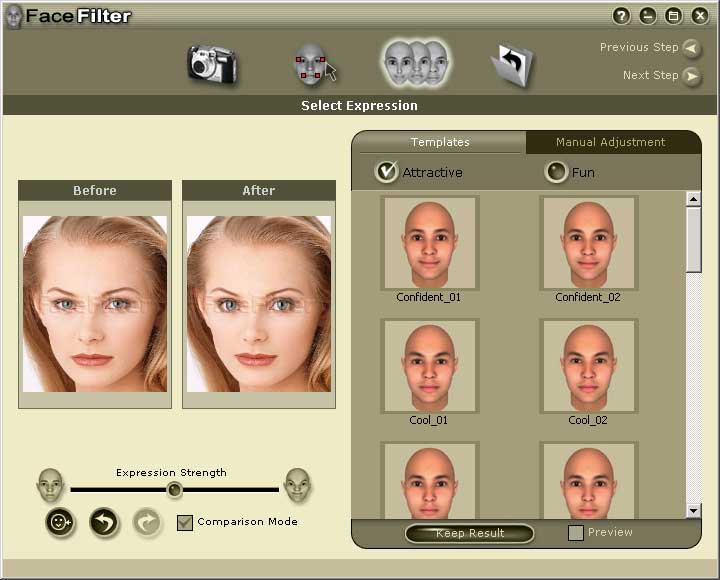Select the Attractive radio option
Screen dimensions: 720x580
386,172
